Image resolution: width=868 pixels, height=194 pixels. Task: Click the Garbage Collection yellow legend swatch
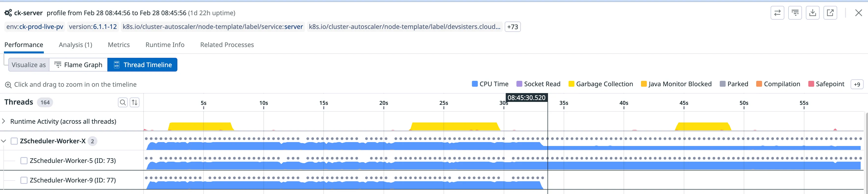(x=571, y=84)
